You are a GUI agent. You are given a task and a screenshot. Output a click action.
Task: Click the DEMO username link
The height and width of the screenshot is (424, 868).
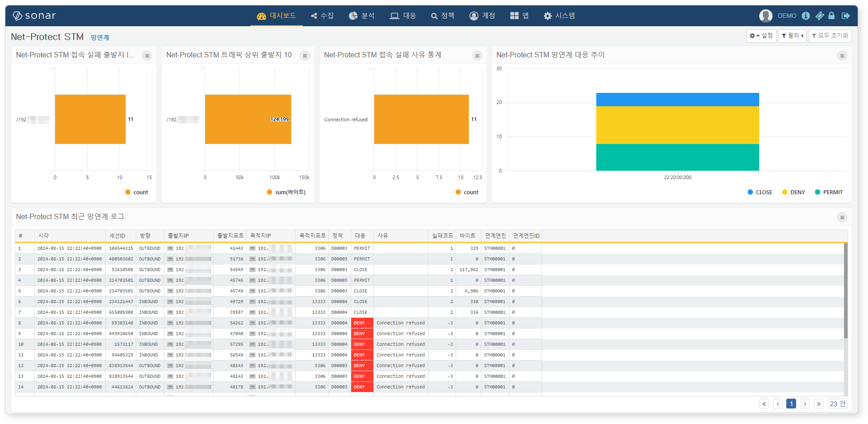click(787, 16)
